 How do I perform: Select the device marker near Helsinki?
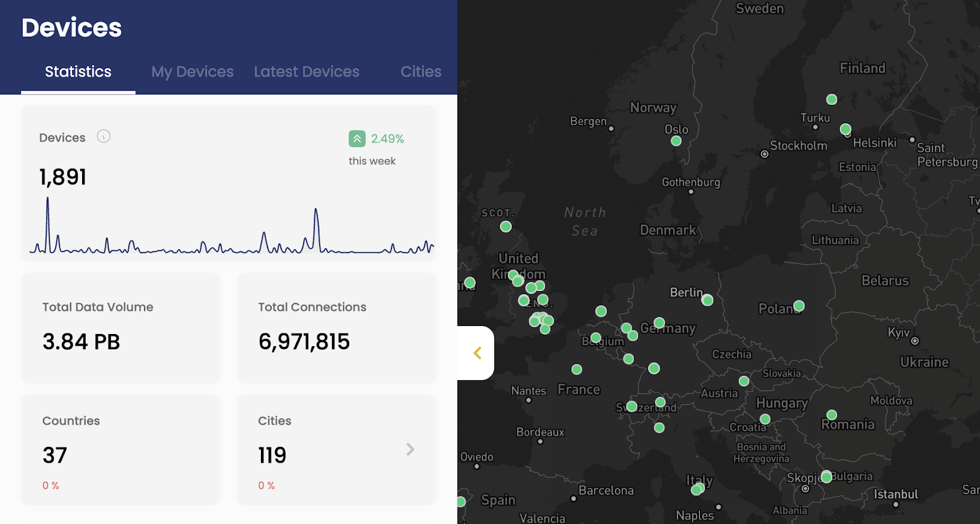tap(845, 129)
